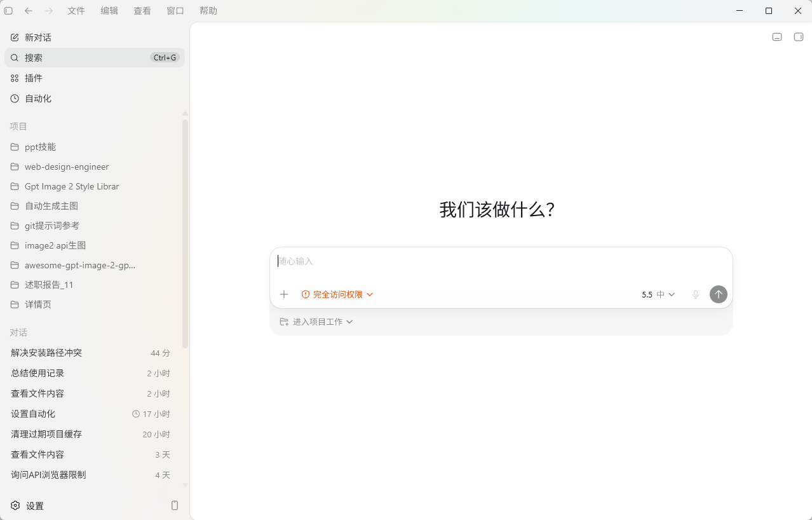Click the phone device icon near 设置
Viewport: 812px width, 520px height.
[175, 505]
